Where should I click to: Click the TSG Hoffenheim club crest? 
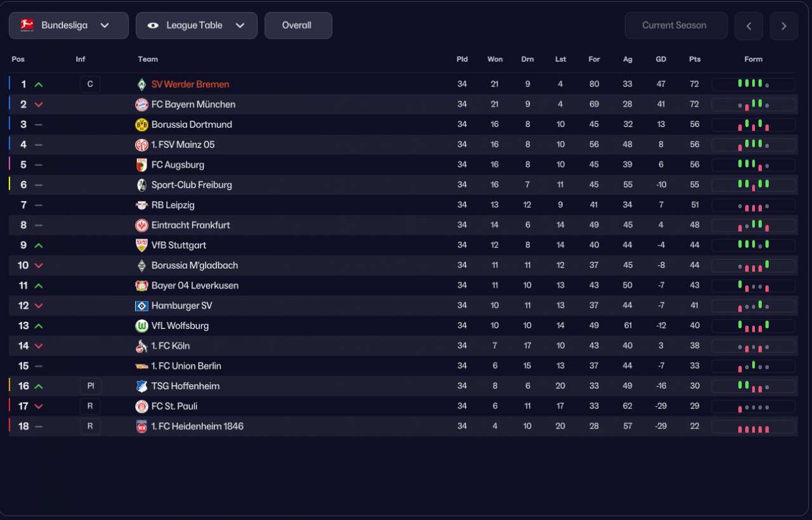(141, 386)
